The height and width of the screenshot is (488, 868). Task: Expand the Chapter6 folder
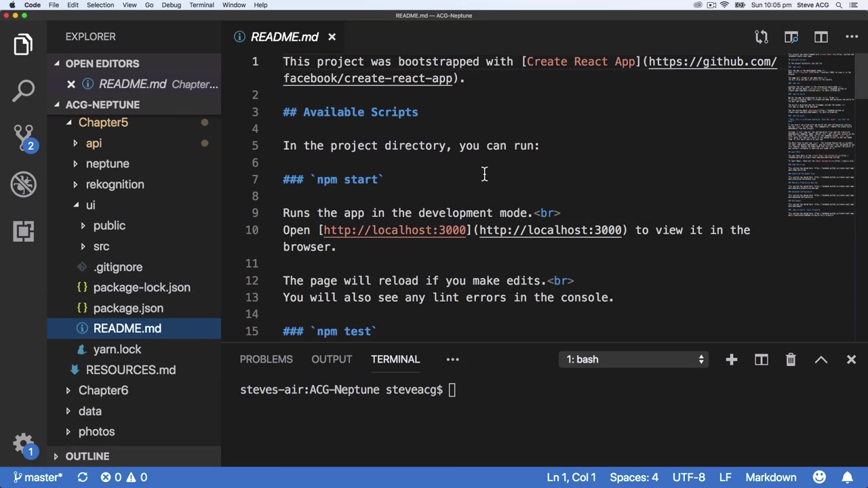103,390
